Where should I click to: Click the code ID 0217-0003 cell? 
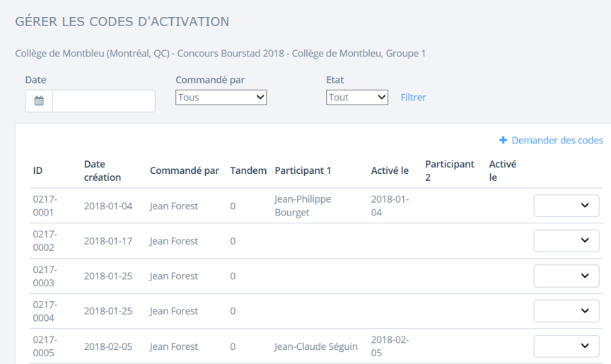click(x=45, y=276)
